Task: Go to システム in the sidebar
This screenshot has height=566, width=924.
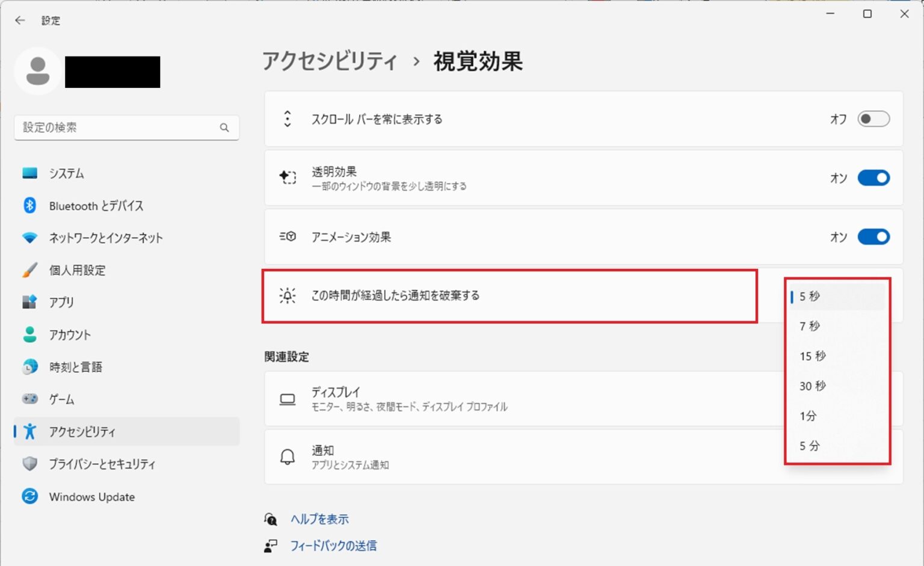Action: click(66, 173)
